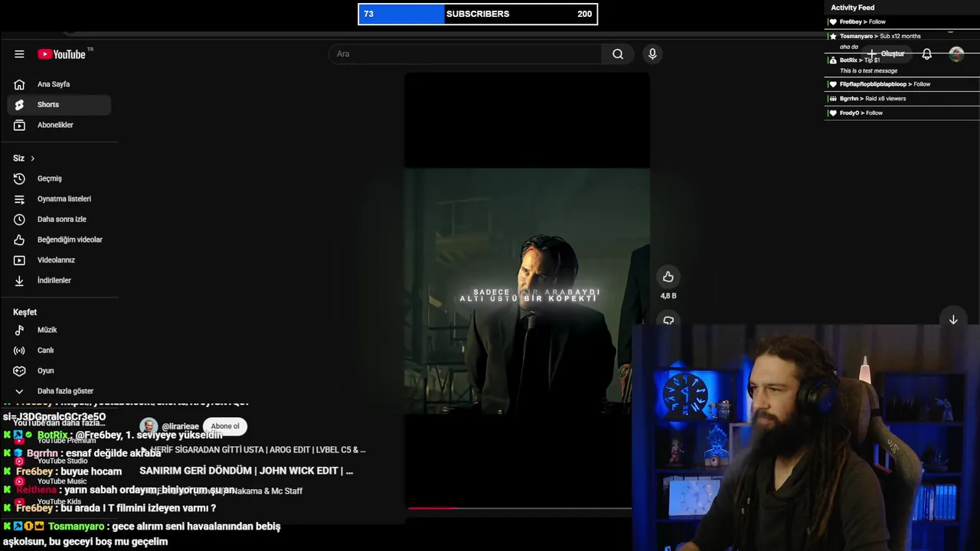Viewport: 980px width, 551px height.
Task: Click the Ana Sayfa home icon
Action: [x=20, y=84]
